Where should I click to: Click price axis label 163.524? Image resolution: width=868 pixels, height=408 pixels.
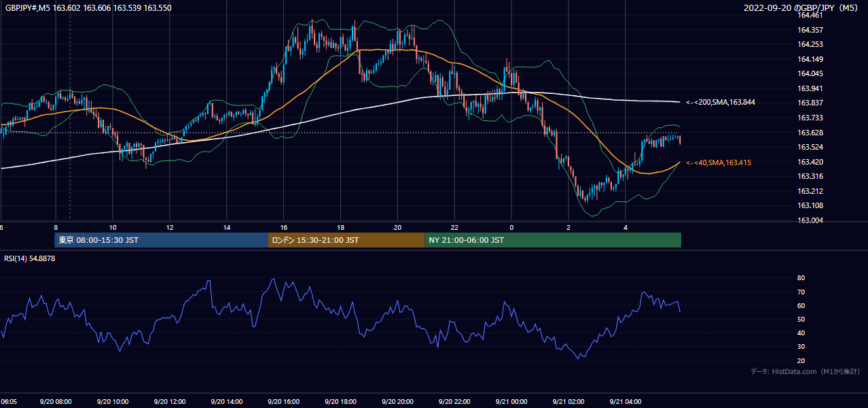click(x=812, y=147)
